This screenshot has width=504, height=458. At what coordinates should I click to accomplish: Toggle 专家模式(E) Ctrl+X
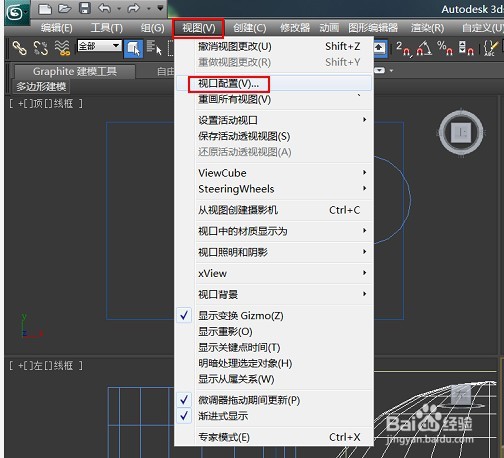point(273,437)
